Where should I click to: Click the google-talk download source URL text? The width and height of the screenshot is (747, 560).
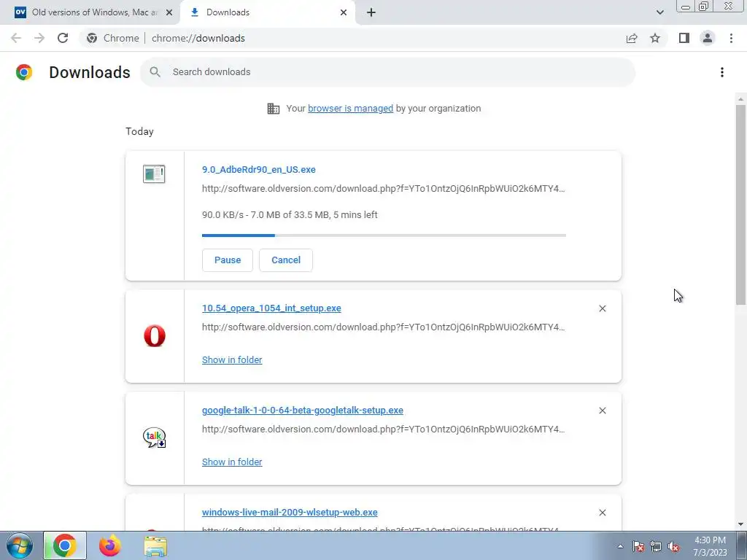[384, 429]
